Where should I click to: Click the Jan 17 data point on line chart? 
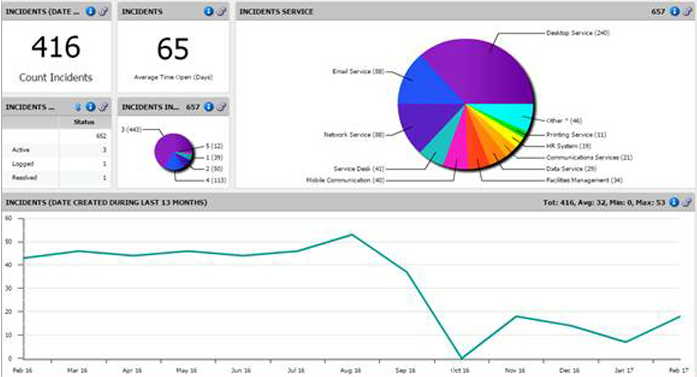(x=625, y=342)
